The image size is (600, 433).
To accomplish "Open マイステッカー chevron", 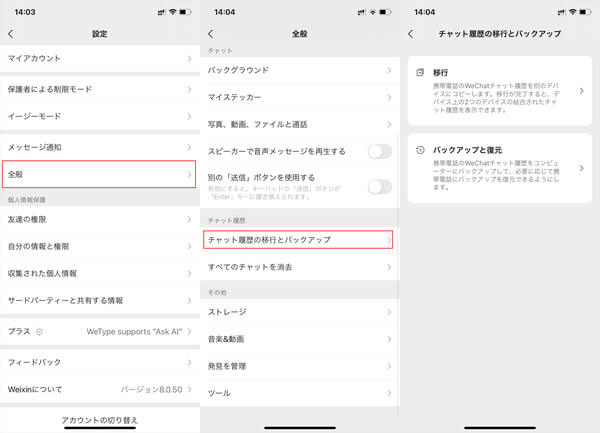I will 389,97.
